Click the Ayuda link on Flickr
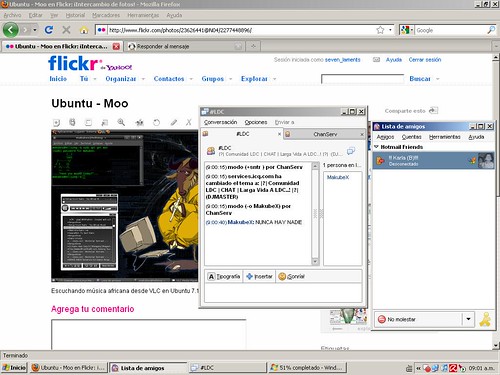 (x=394, y=60)
